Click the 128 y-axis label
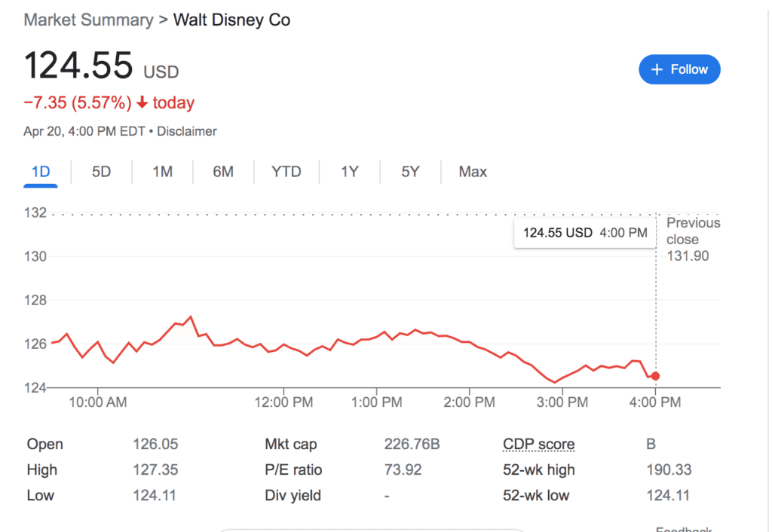Image resolution: width=772 pixels, height=532 pixels. pyautogui.click(x=35, y=300)
